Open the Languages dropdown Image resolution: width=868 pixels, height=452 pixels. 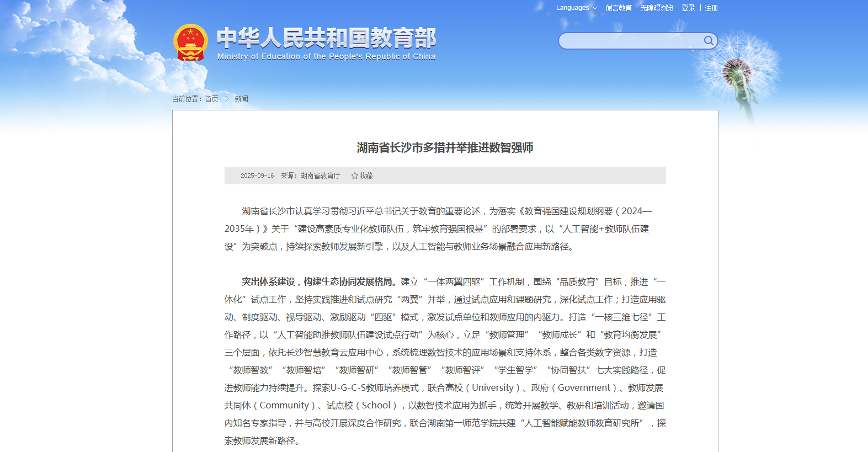click(577, 8)
